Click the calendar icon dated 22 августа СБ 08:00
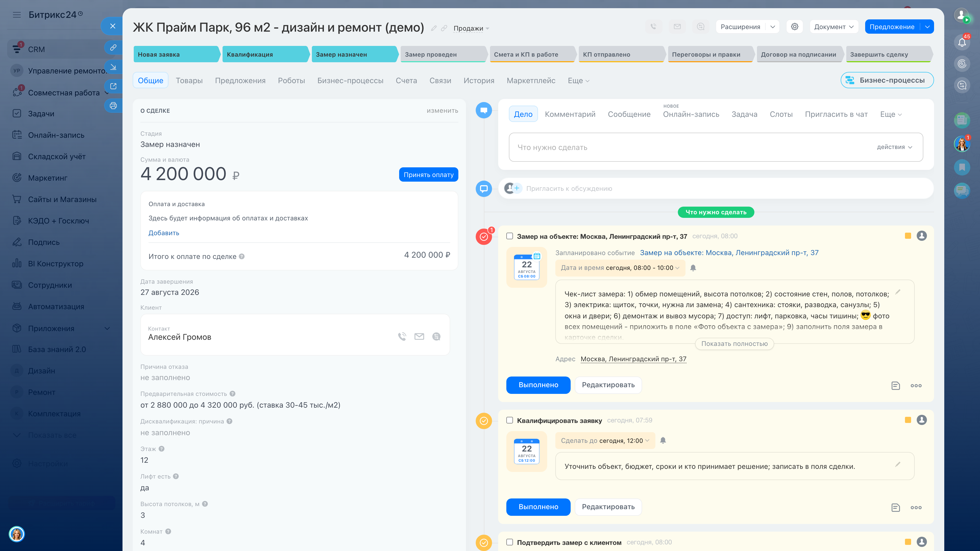 pos(526,267)
